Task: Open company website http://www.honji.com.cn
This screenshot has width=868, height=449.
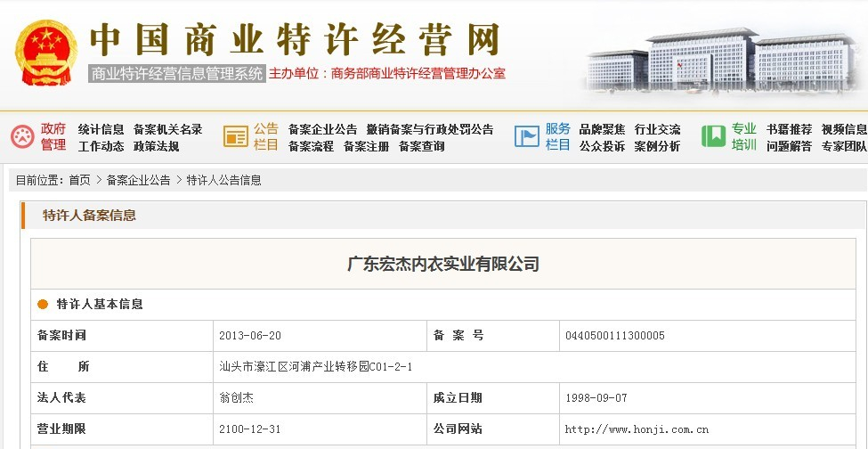Action: (x=637, y=429)
